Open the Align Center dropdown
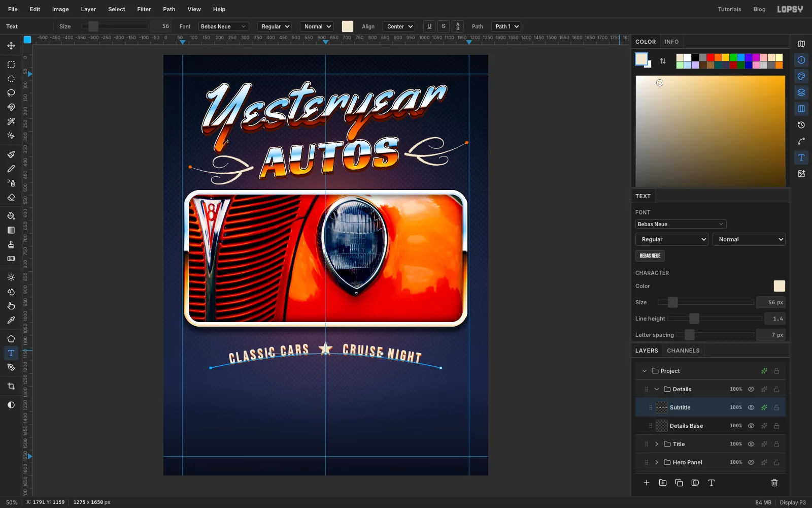The image size is (812, 508). pyautogui.click(x=400, y=26)
